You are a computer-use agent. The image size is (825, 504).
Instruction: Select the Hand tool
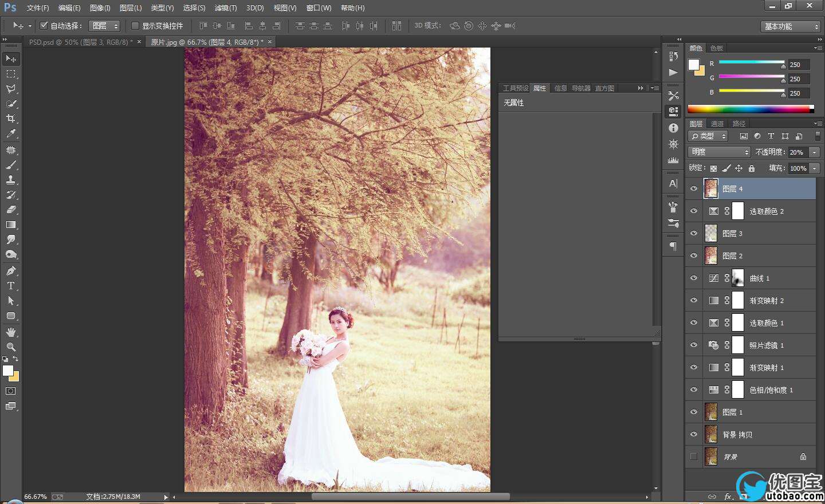(11, 332)
